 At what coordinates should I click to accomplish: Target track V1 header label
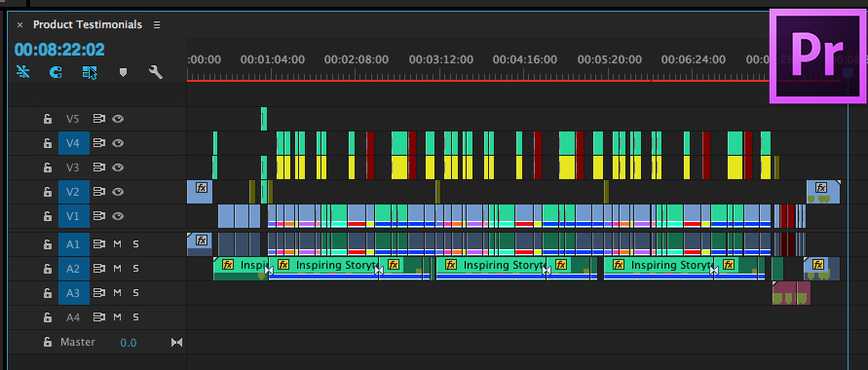[73, 216]
